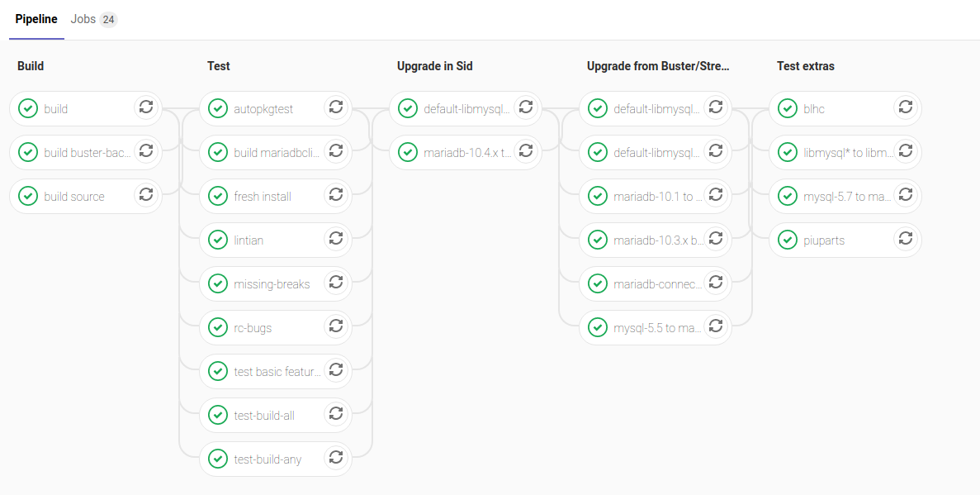Screen dimensions: 980x495
Task: Click passed status icon on test-build-all
Action: point(218,416)
